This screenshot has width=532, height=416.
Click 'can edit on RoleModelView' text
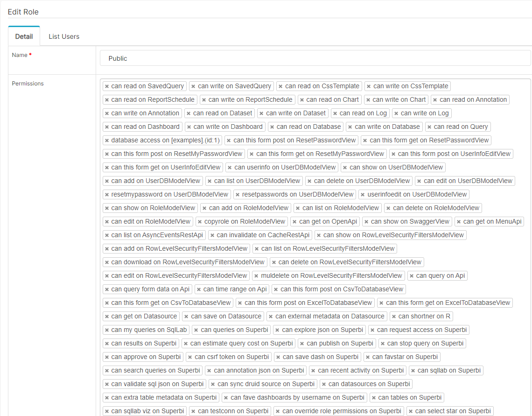[x=151, y=222]
